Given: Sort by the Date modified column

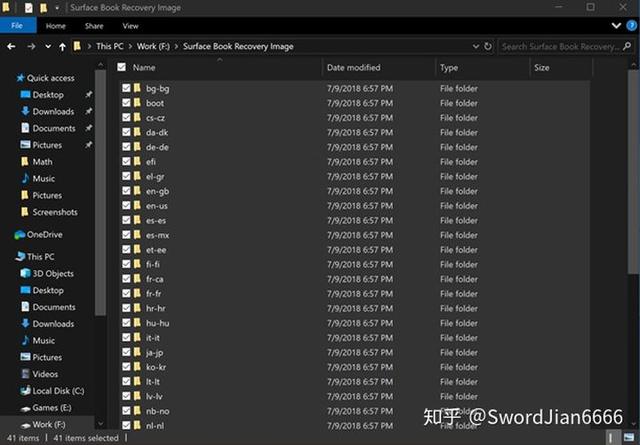Looking at the screenshot, I should pyautogui.click(x=353, y=68).
